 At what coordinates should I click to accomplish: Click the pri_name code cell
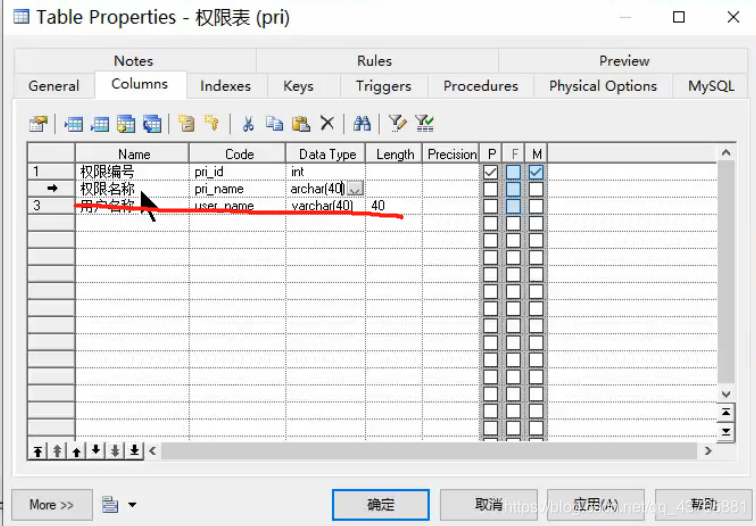[237, 189]
